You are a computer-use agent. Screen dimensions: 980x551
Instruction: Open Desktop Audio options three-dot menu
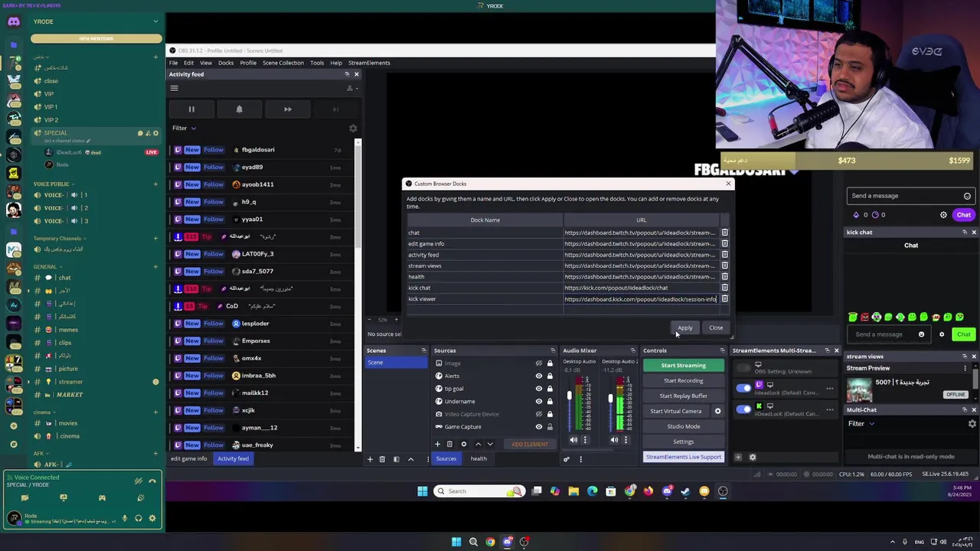pyautogui.click(x=585, y=440)
